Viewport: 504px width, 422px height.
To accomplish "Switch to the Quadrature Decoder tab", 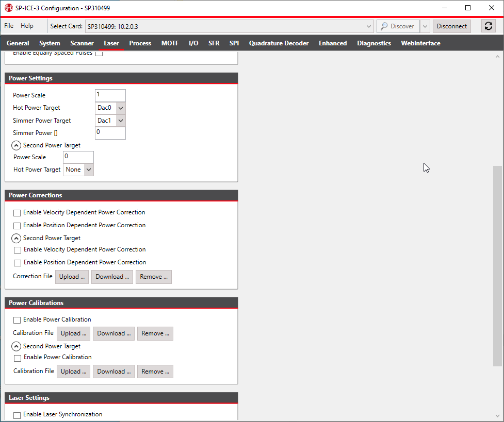I will click(279, 43).
